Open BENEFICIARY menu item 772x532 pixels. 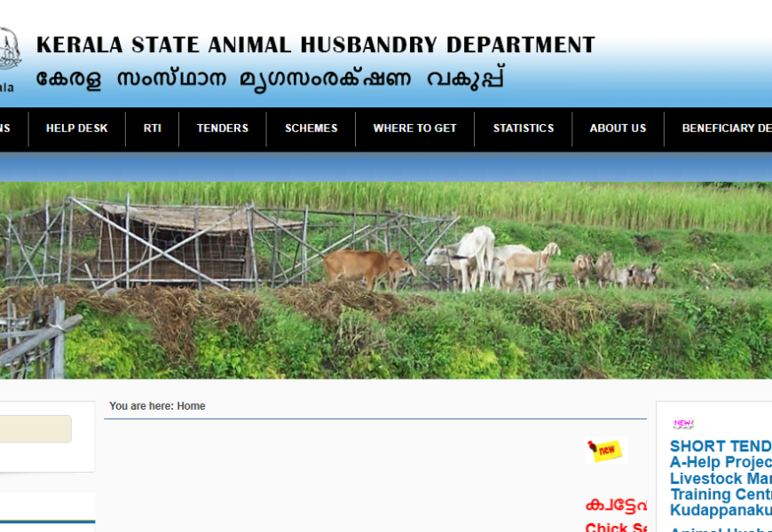point(727,129)
